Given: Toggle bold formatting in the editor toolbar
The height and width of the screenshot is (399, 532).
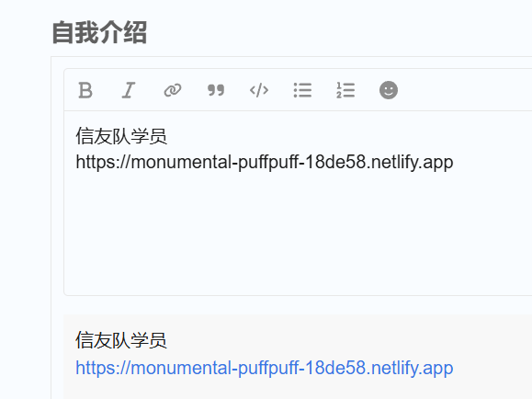Looking at the screenshot, I should click(x=85, y=90).
